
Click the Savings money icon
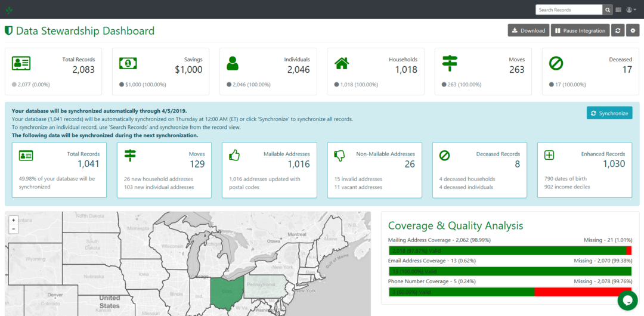(x=128, y=63)
